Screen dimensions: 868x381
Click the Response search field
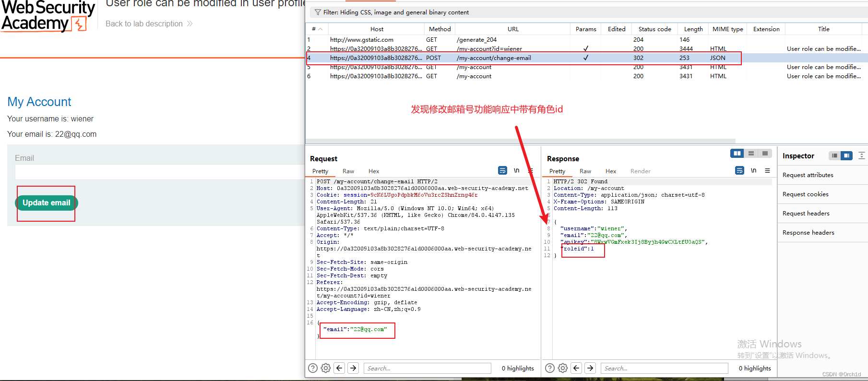point(665,368)
